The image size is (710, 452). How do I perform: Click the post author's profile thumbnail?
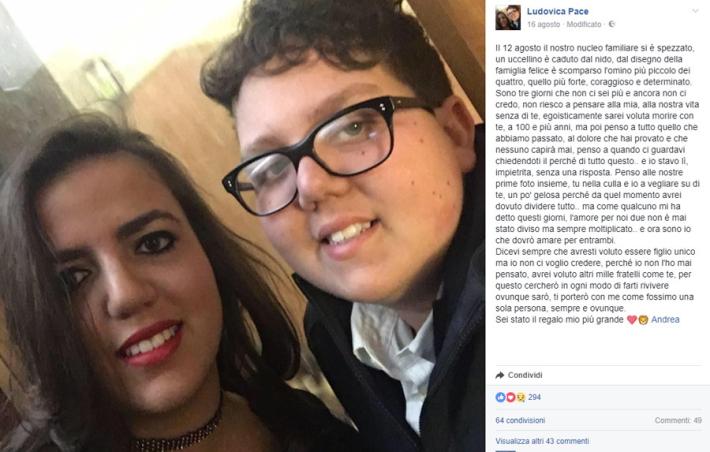(508, 17)
